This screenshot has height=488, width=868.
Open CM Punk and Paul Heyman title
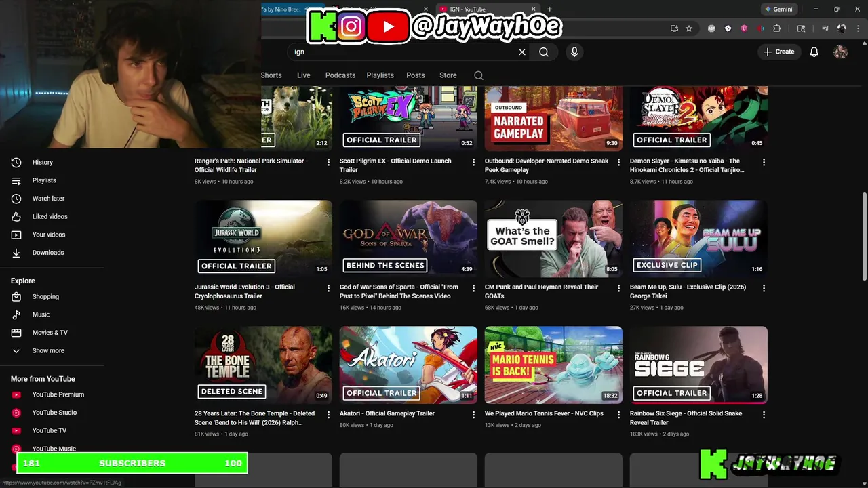point(541,291)
